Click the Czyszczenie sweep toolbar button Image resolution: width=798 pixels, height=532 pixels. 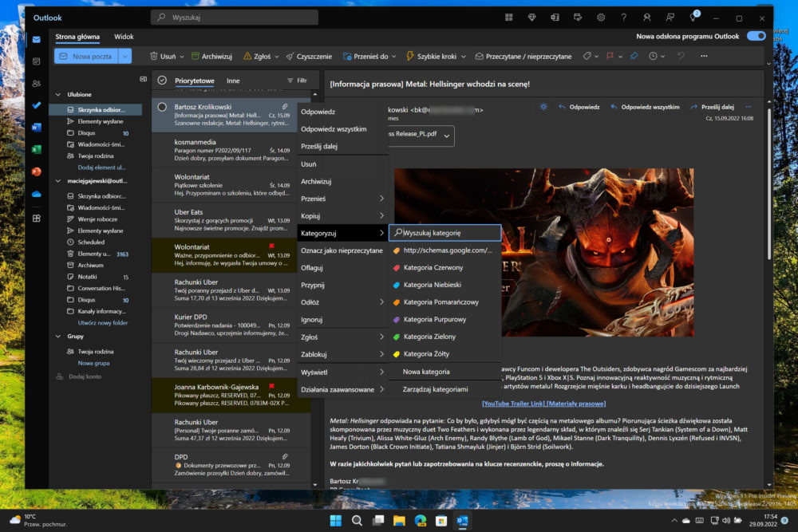(x=309, y=57)
